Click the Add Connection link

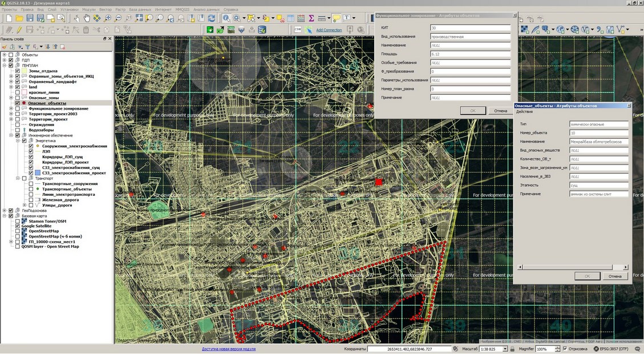[x=329, y=30]
